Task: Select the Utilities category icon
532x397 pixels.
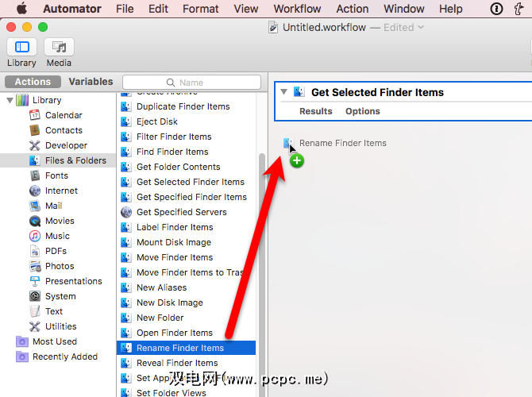Action: tap(35, 326)
